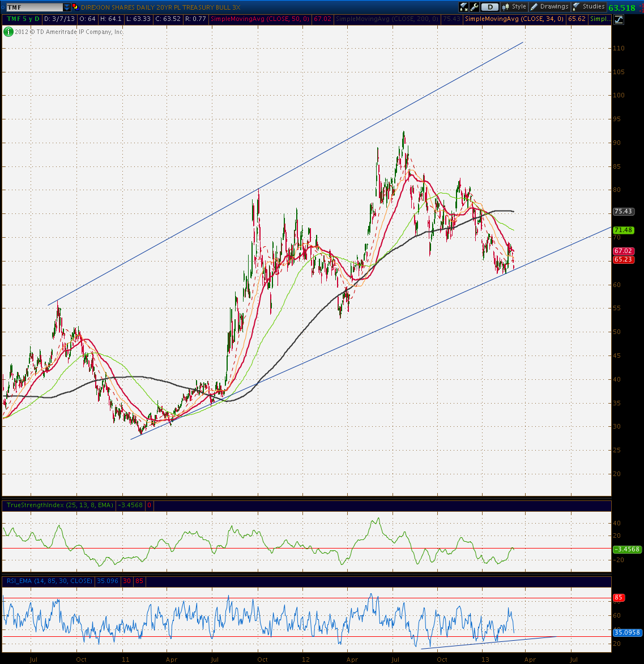Open the symbol dropdown arrow next to TMF
644x664 pixels.
pos(67,7)
